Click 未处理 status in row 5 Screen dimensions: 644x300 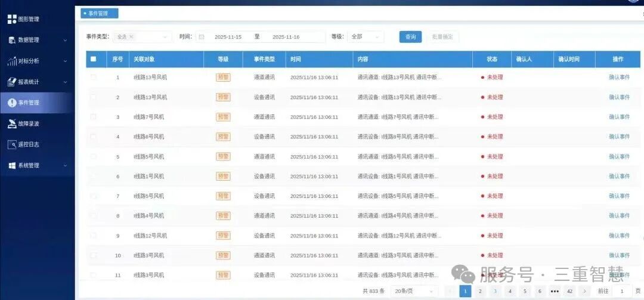(x=492, y=157)
